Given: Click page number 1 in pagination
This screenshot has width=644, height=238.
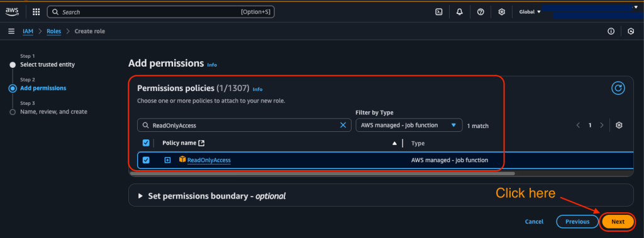Looking at the screenshot, I should coord(590,125).
